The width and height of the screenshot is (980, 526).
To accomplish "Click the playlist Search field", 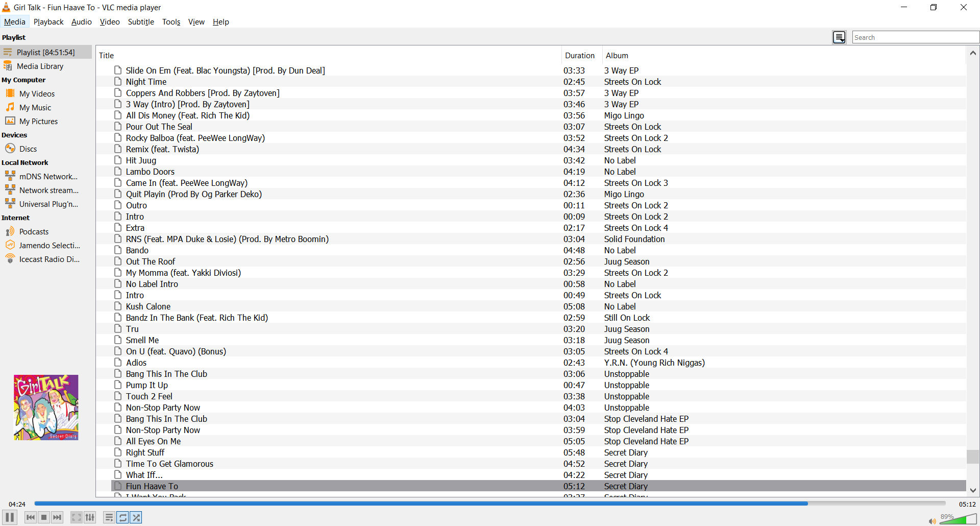I will pos(916,37).
